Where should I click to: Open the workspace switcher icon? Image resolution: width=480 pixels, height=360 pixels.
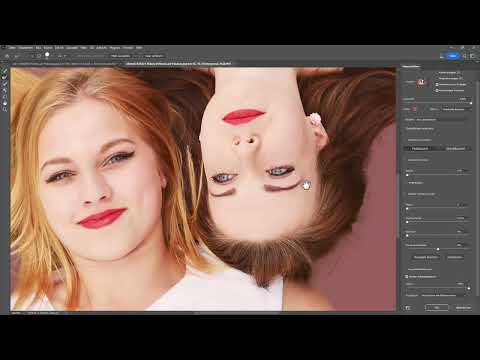tap(473, 56)
